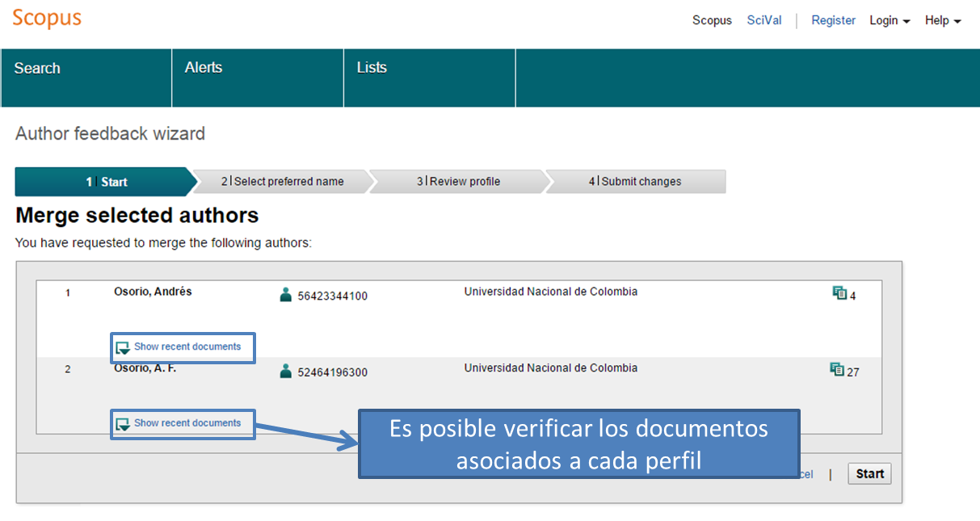980x521 pixels.
Task: Open the Lists navigation tab
Action: (430, 78)
